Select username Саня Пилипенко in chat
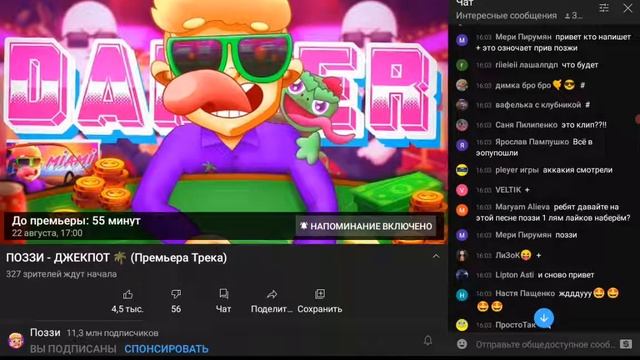The image size is (640, 360). 526,125
